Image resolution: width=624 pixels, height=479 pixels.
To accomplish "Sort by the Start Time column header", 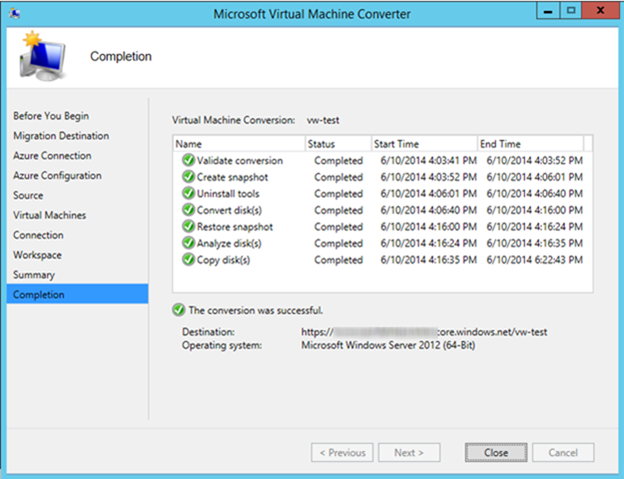I will [x=424, y=144].
